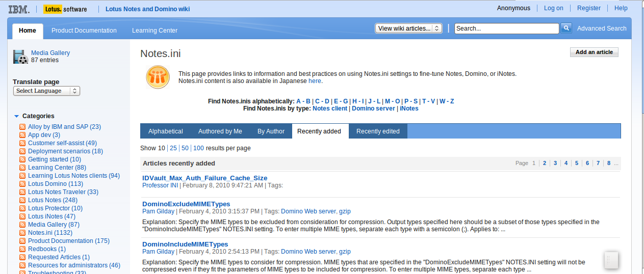
Task: Go to page 8 of articles
Action: click(609, 163)
